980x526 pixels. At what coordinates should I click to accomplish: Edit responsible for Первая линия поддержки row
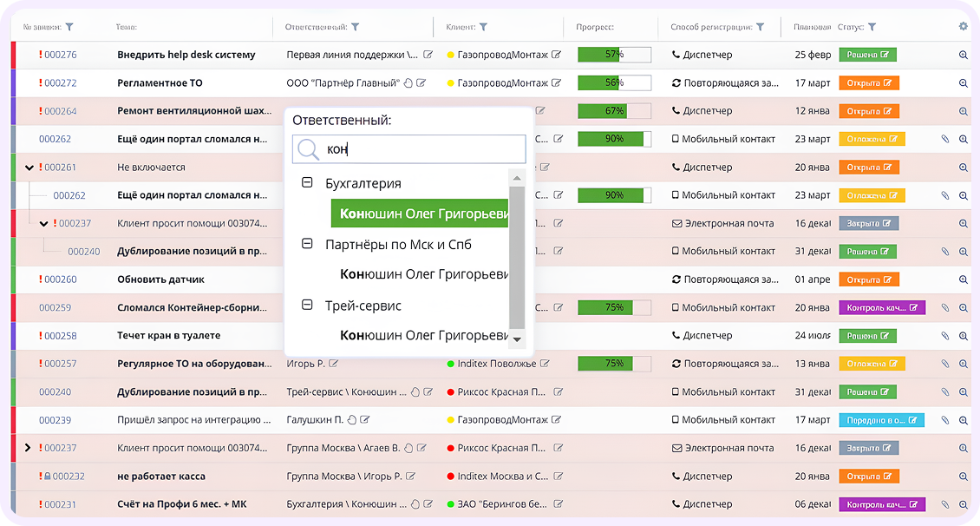[x=428, y=55]
